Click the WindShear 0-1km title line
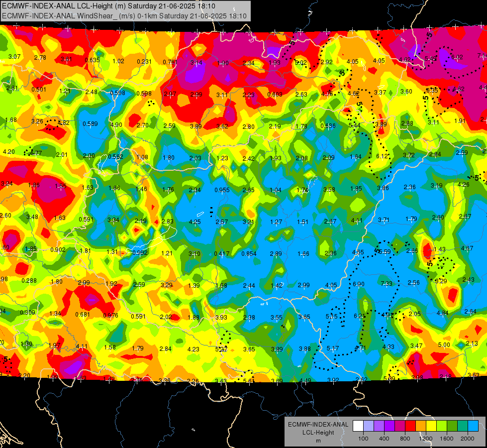 pos(124,16)
